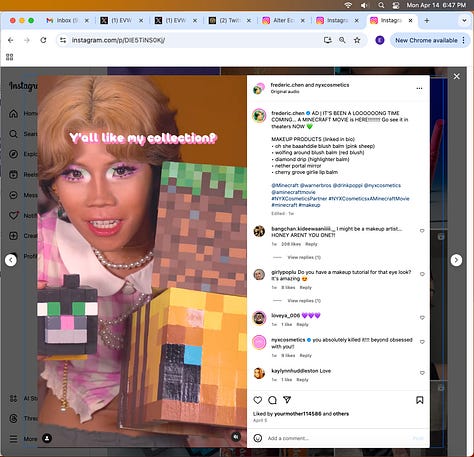Open the macOS volume menu bar icon
Viewport: 474px width, 457px height.
[364, 5]
